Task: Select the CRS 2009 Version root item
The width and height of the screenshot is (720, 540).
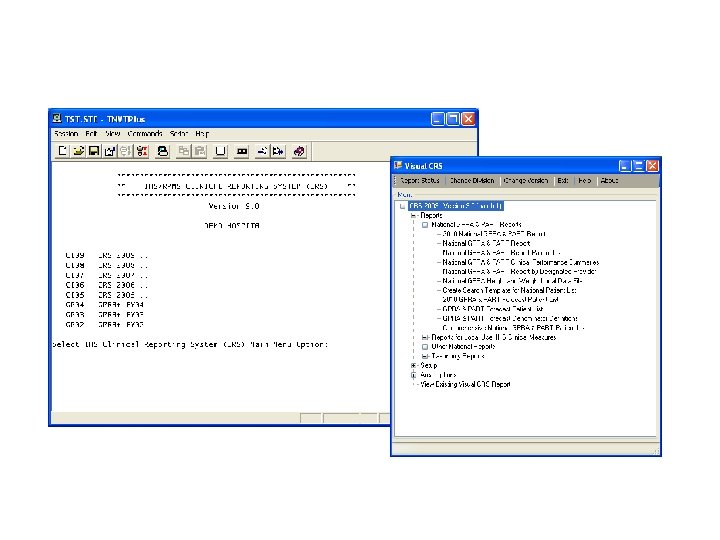Action: pos(456,206)
